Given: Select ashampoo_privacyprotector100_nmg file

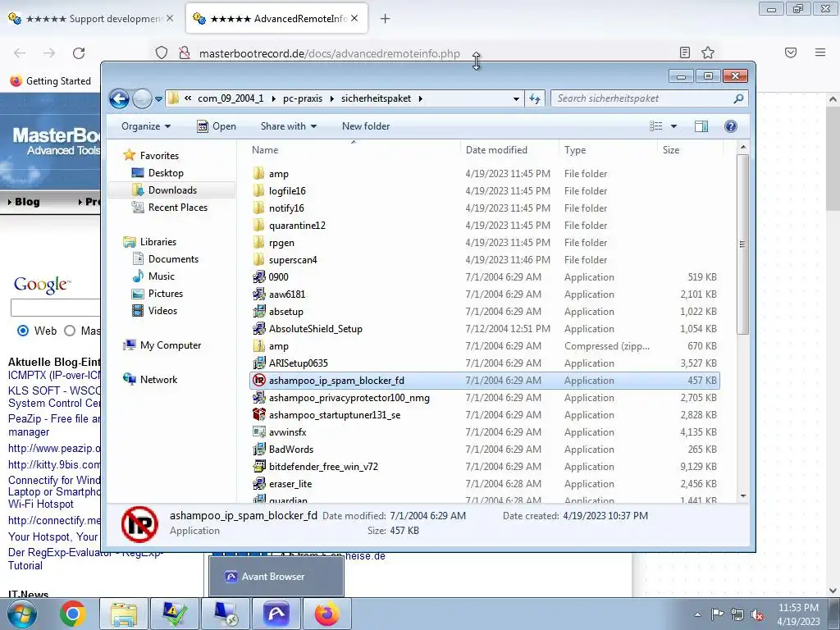Looking at the screenshot, I should coord(349,398).
